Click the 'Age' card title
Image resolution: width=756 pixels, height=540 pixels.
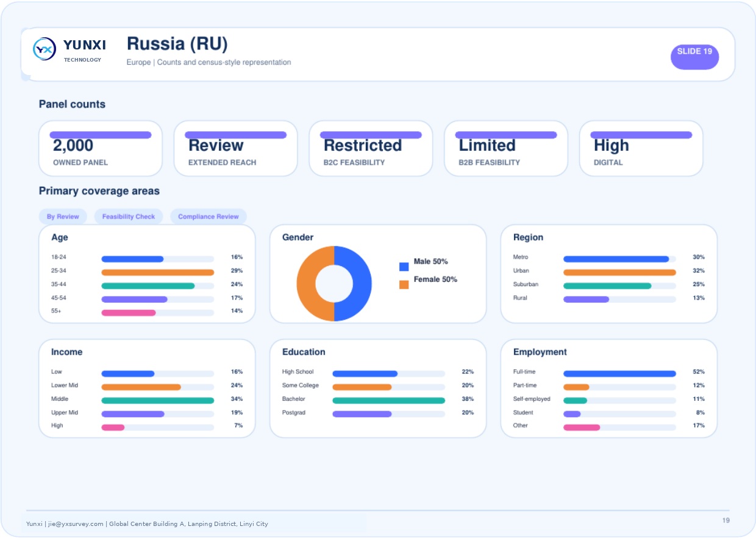[x=60, y=237]
